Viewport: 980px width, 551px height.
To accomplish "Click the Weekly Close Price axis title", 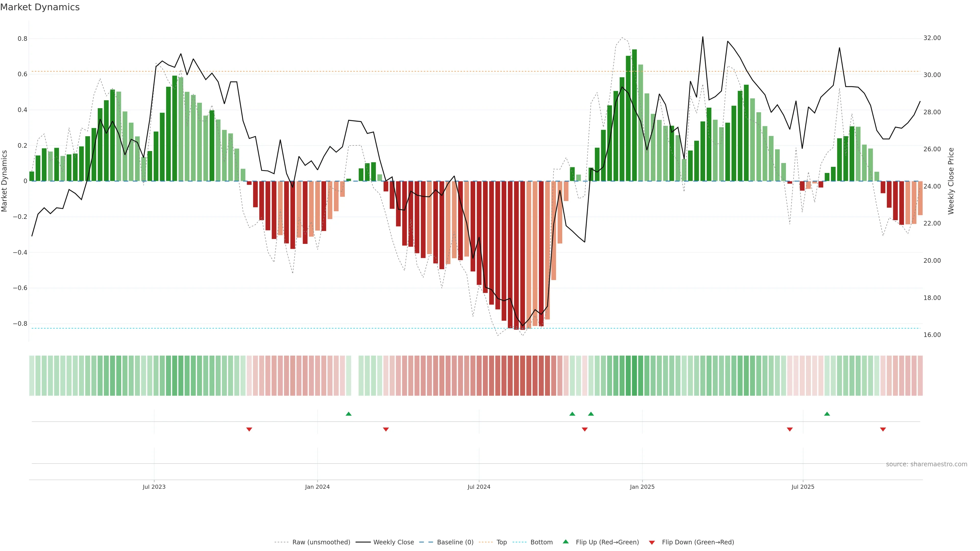I will click(x=951, y=181).
